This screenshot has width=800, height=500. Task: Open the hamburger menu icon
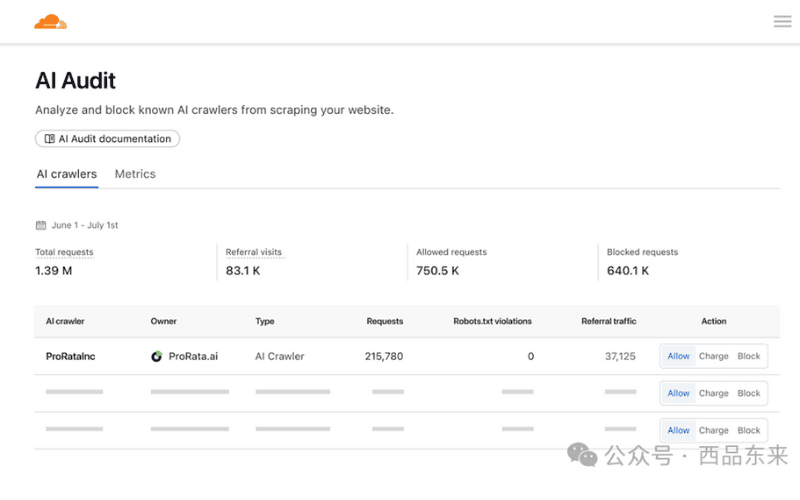pos(782,21)
